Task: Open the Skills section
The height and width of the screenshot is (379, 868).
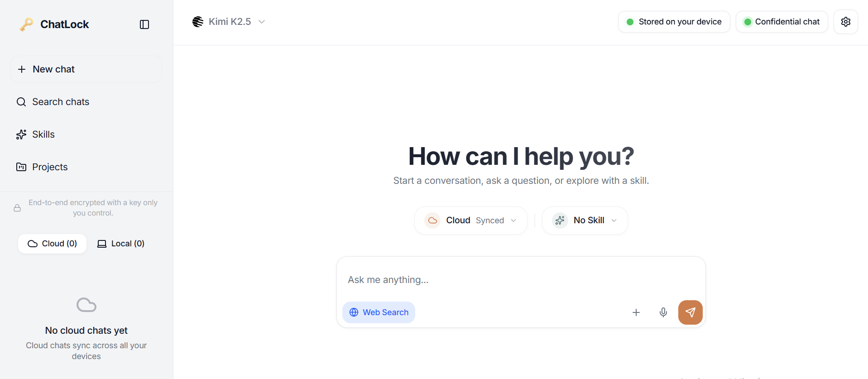Action: coord(43,134)
